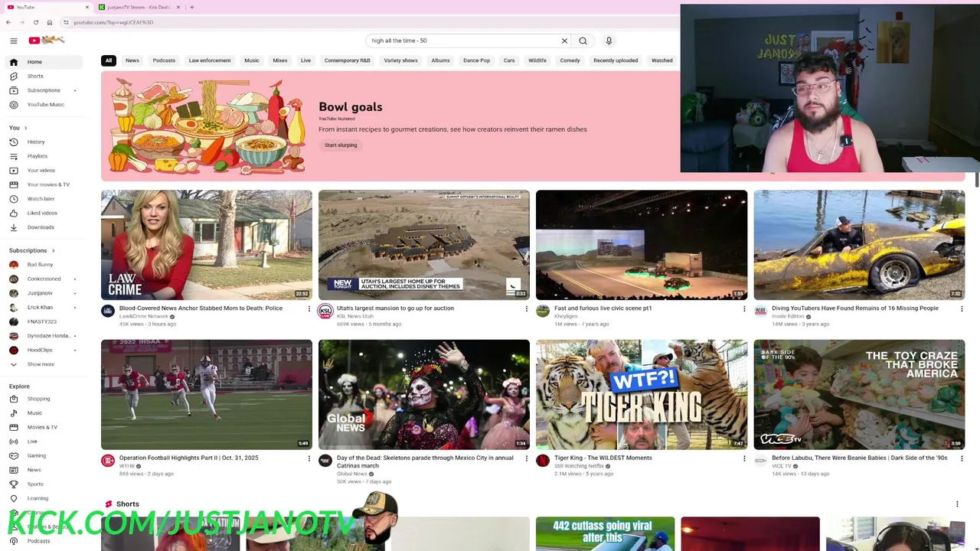This screenshot has height=551, width=980.
Task: Open Shorts shelf options menu
Action: coord(957,504)
